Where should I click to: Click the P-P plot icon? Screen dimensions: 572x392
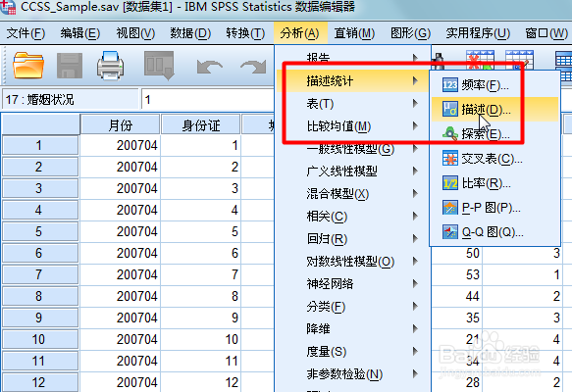point(449,208)
